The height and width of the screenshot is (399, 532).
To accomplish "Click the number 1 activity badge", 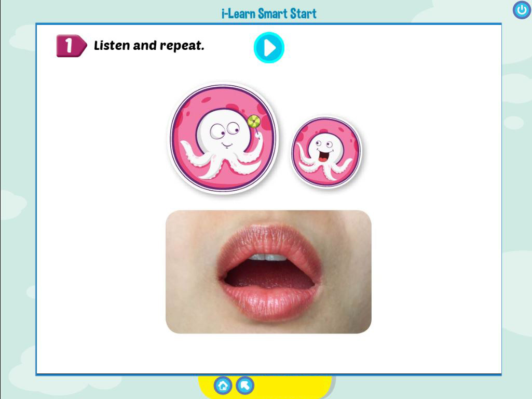I will point(72,46).
